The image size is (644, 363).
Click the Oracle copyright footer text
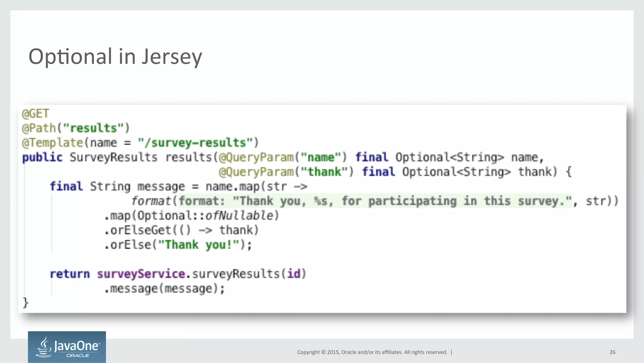tap(372, 352)
